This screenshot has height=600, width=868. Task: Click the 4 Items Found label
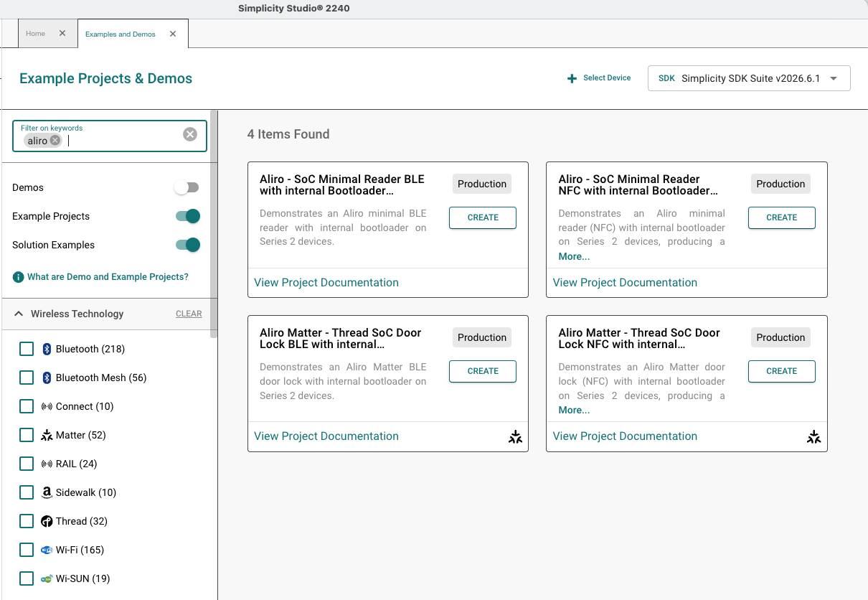click(x=288, y=134)
